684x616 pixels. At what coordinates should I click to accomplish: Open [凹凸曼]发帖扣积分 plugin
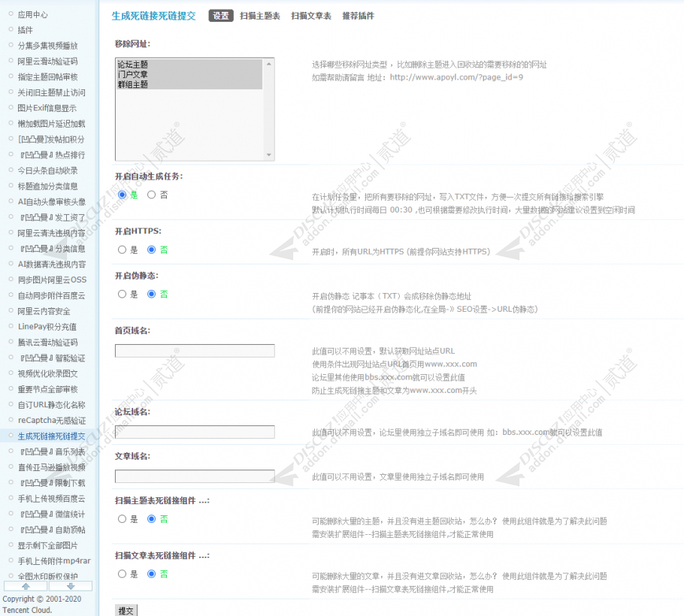coord(51,140)
